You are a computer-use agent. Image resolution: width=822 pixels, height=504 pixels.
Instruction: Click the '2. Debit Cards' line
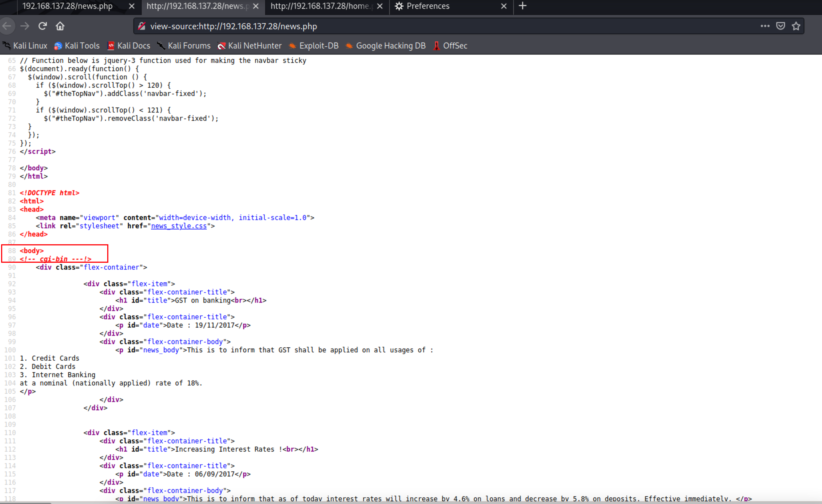[x=47, y=366]
